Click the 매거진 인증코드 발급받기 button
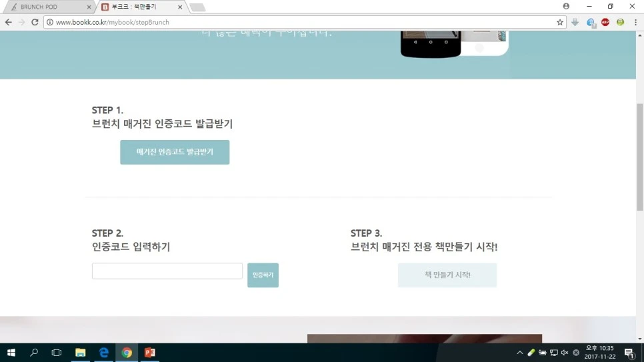 (175, 152)
